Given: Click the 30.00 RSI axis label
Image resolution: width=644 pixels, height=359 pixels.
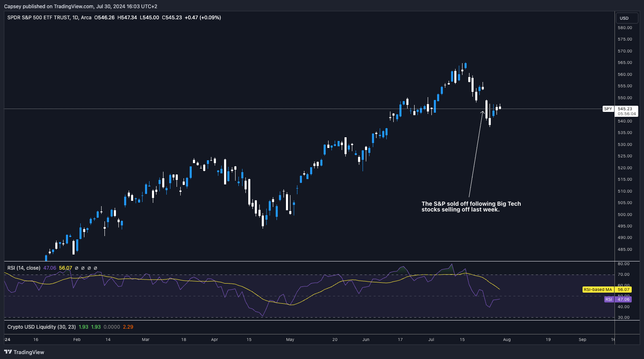Looking at the screenshot, I should click(x=624, y=318).
